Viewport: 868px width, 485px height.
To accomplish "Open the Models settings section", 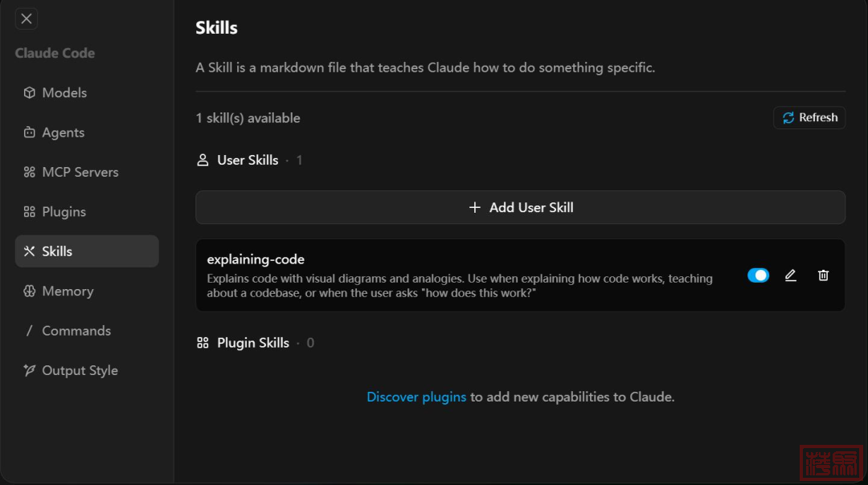I will tap(64, 93).
